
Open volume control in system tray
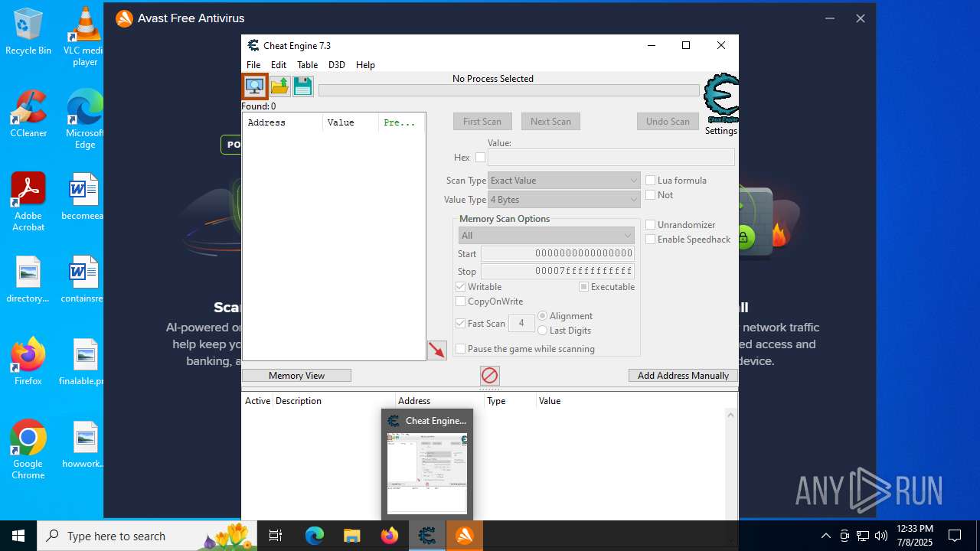(x=881, y=536)
